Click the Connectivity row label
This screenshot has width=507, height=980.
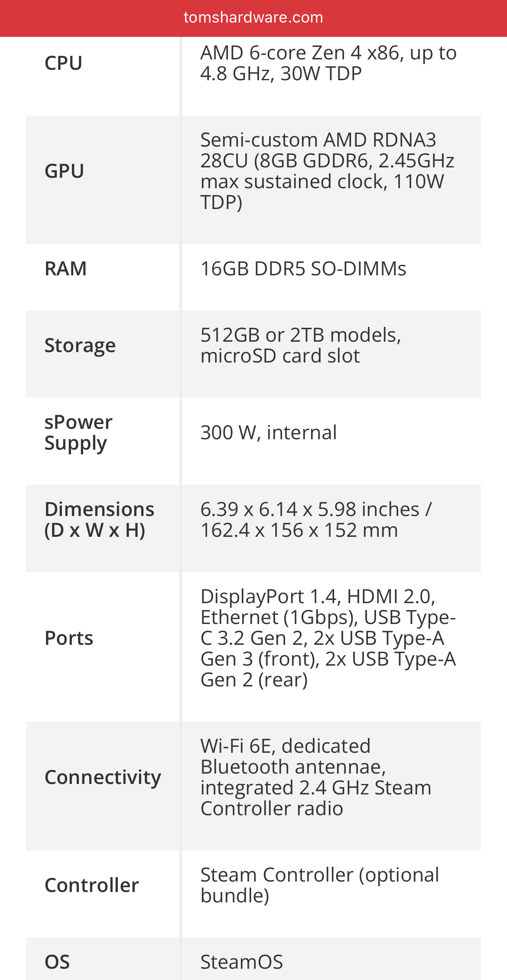click(x=103, y=777)
